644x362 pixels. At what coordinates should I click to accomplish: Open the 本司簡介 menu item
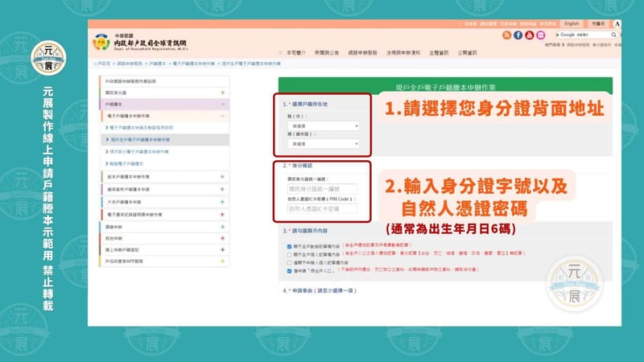click(295, 53)
